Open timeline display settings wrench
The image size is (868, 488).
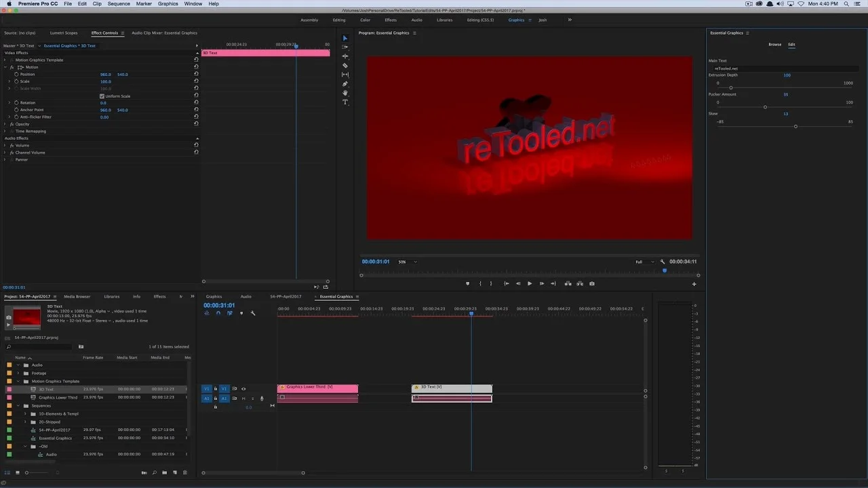[x=253, y=313]
